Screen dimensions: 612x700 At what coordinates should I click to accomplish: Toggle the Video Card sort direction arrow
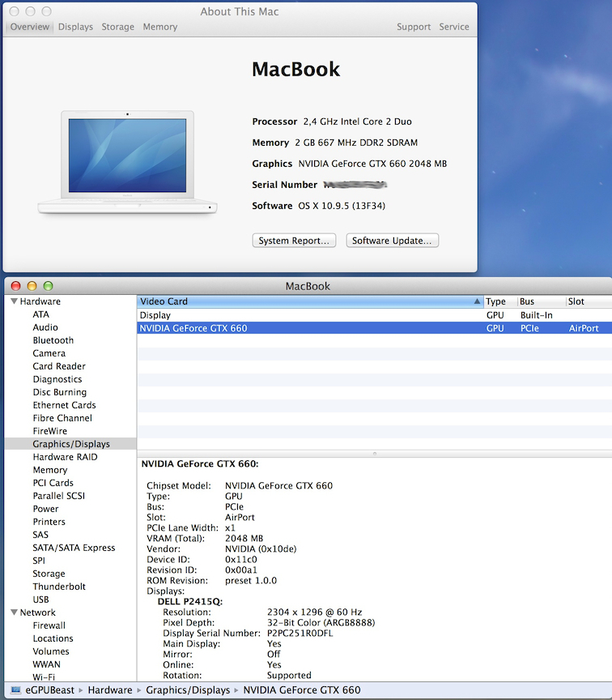tap(477, 301)
